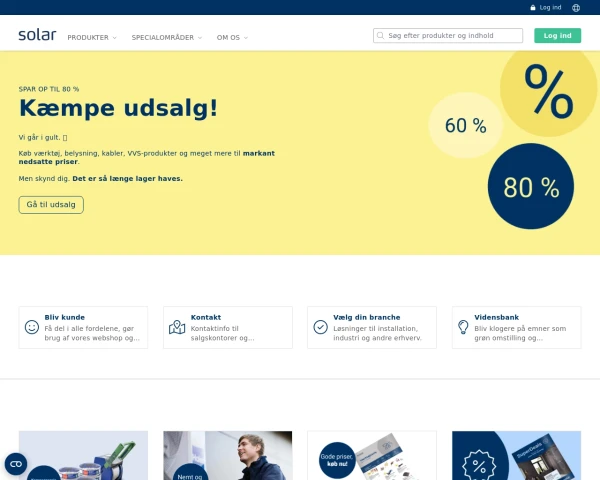Open the tool and buckets product thumbnail
Image resolution: width=600 pixels, height=480 pixels.
(x=83, y=456)
